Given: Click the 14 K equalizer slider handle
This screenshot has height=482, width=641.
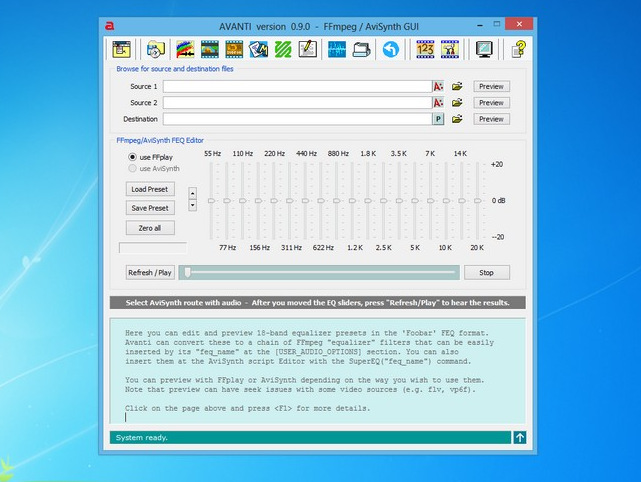Looking at the screenshot, I should click(462, 201).
